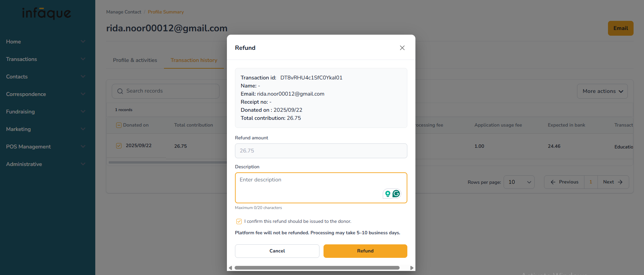Click the Cancel button
Viewport: 644px width, 275px height.
point(277,251)
